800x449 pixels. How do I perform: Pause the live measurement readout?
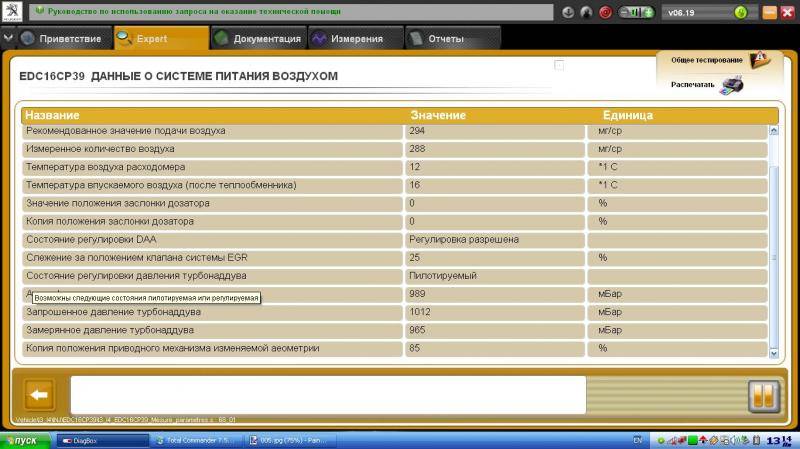tap(762, 396)
